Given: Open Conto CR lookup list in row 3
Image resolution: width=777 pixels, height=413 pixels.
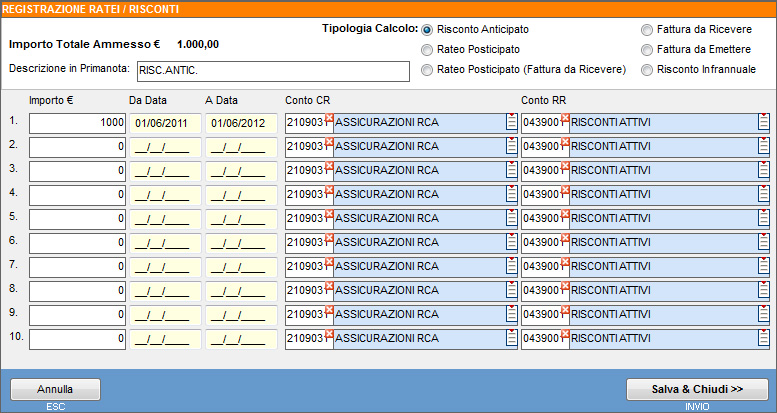Looking at the screenshot, I should click(x=512, y=171).
